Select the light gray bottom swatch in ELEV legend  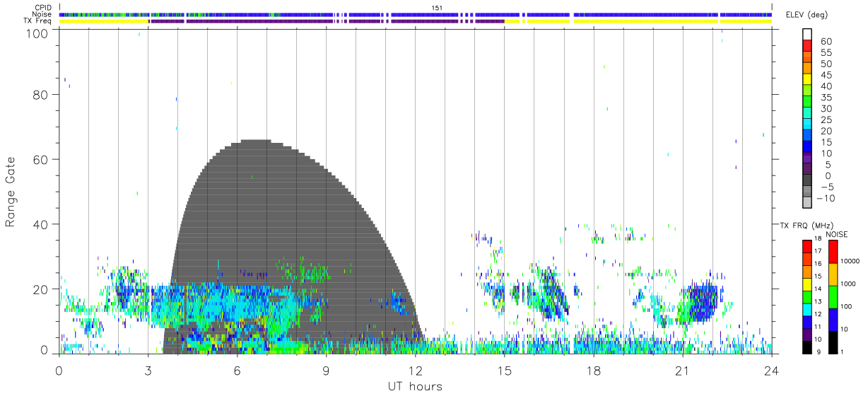[x=807, y=204]
